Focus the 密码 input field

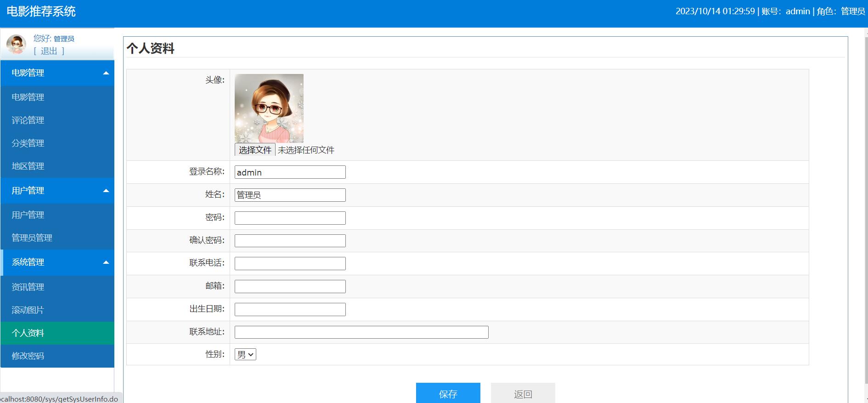point(290,218)
